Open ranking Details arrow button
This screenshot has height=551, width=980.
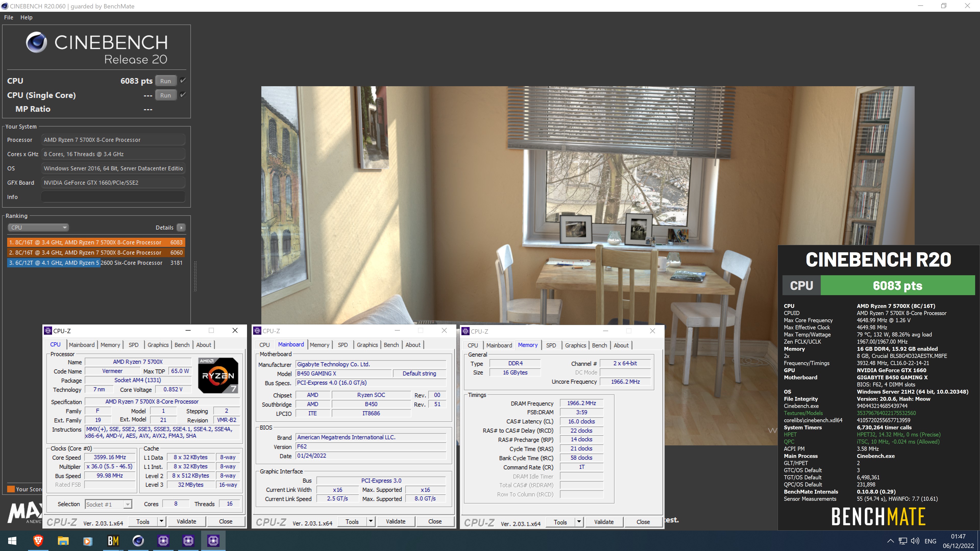pyautogui.click(x=181, y=227)
